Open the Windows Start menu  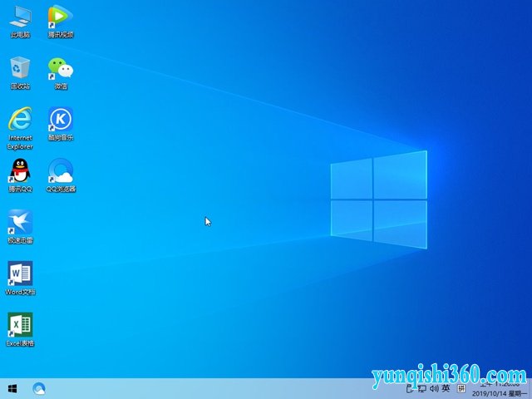pos(12,388)
